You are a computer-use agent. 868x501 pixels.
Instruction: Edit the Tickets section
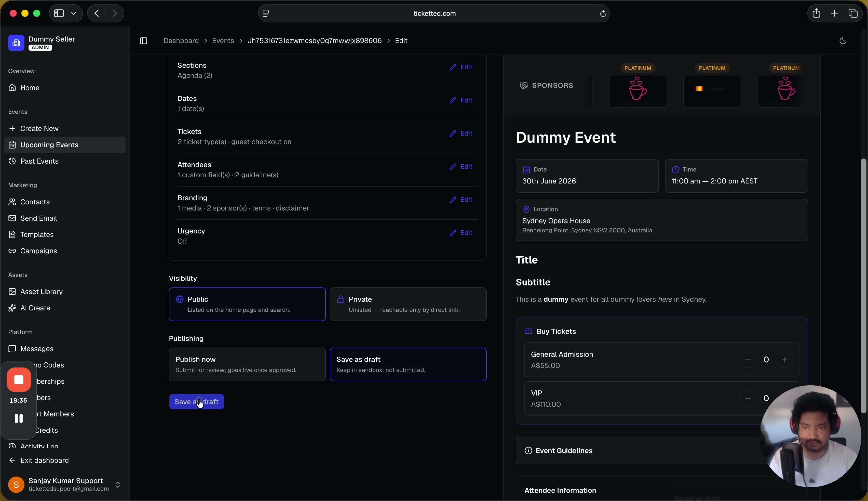[461, 134]
